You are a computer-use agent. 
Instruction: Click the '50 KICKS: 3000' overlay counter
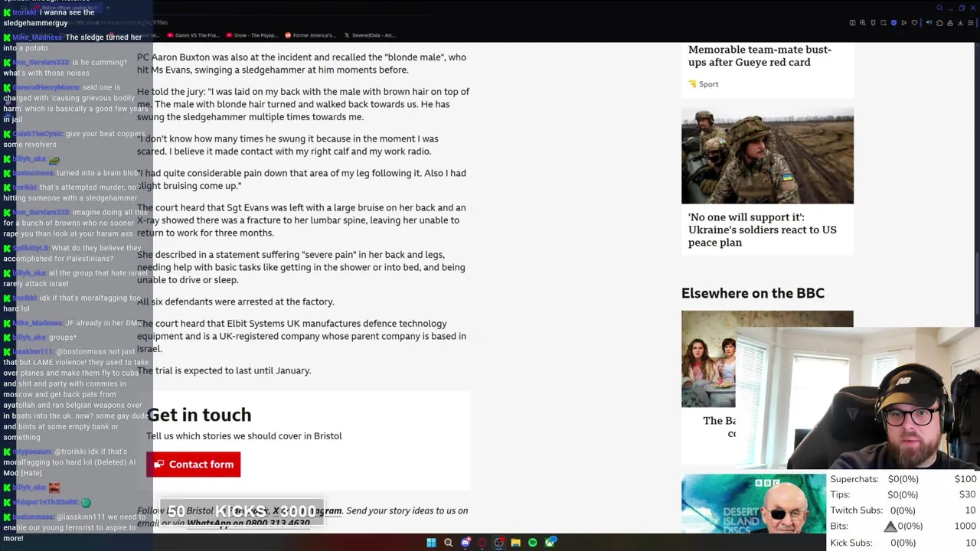241,511
